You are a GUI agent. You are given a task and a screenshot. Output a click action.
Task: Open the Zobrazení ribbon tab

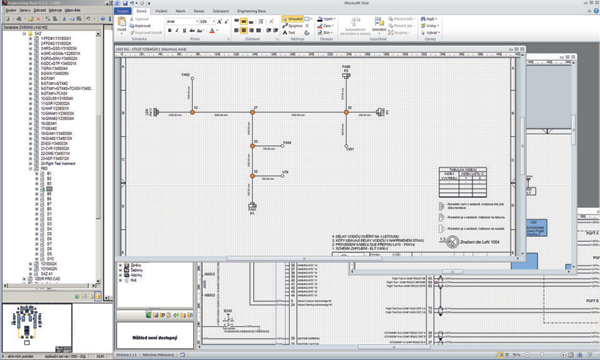221,11
